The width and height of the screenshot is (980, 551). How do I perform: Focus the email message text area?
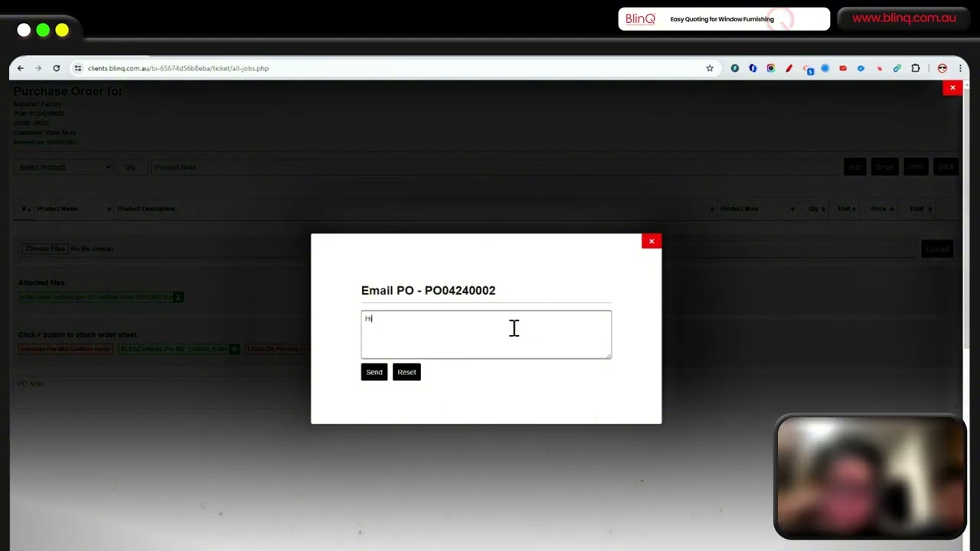tap(486, 334)
